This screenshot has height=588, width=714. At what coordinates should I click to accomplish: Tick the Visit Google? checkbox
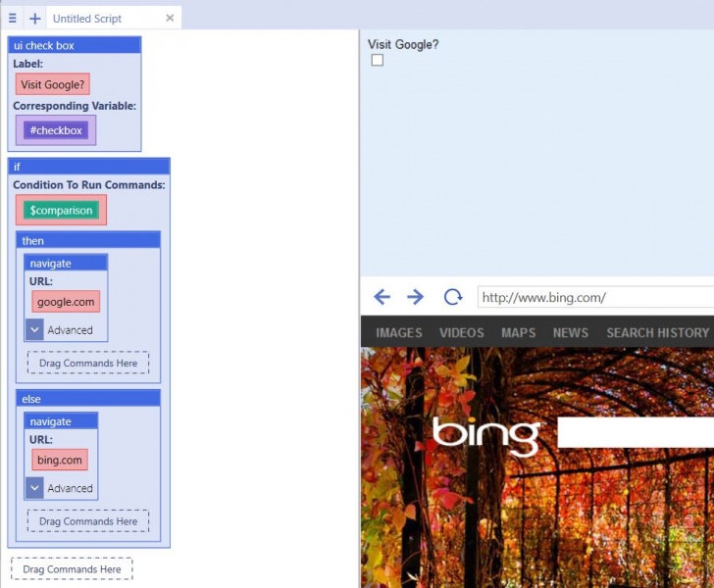pyautogui.click(x=377, y=60)
